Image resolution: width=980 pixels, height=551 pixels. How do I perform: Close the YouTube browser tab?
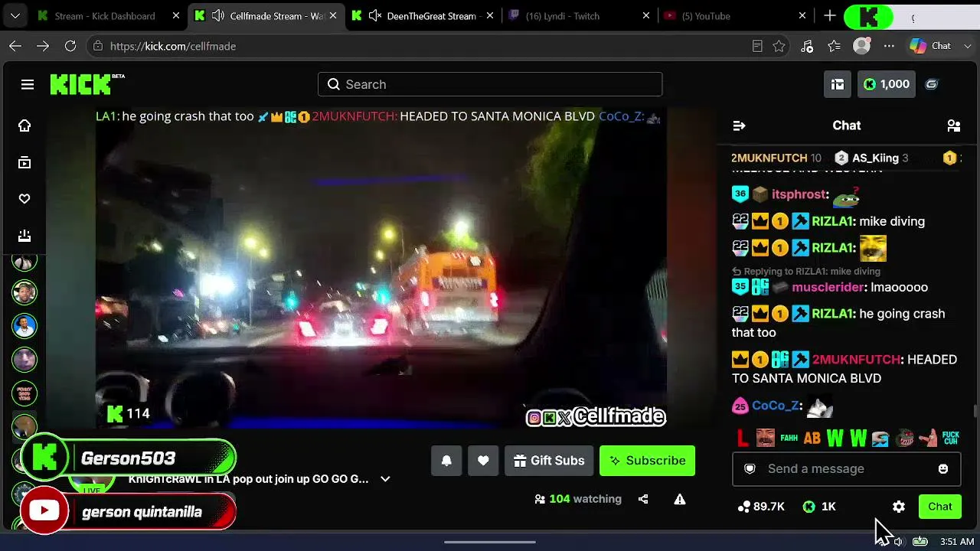click(x=802, y=16)
